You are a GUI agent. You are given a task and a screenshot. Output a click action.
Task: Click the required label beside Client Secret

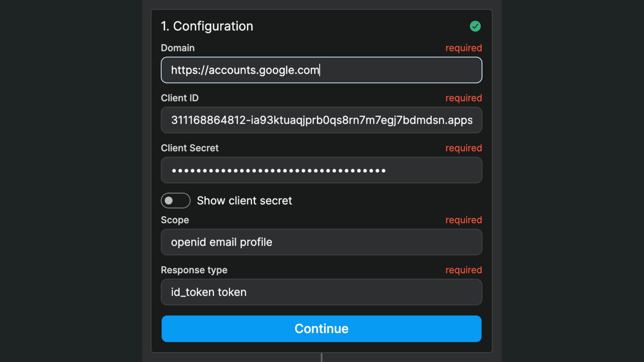(x=464, y=148)
